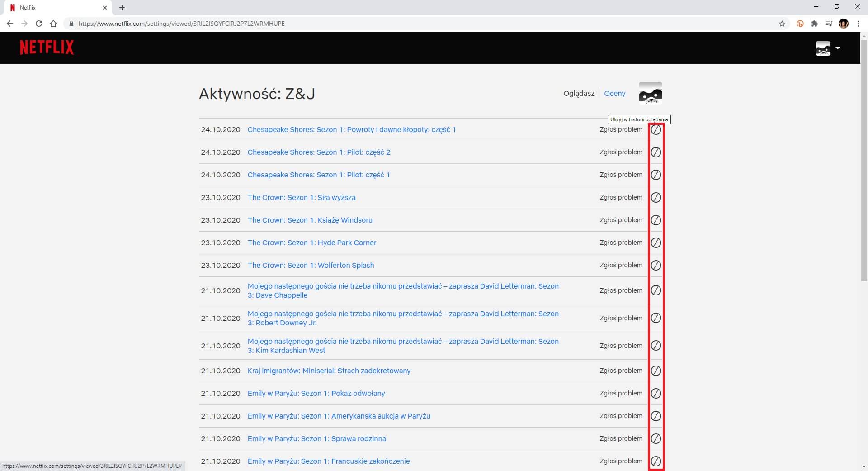Hide The Crown Książę Windsoru from history
Viewport: 868px width, 471px height.
click(656, 220)
